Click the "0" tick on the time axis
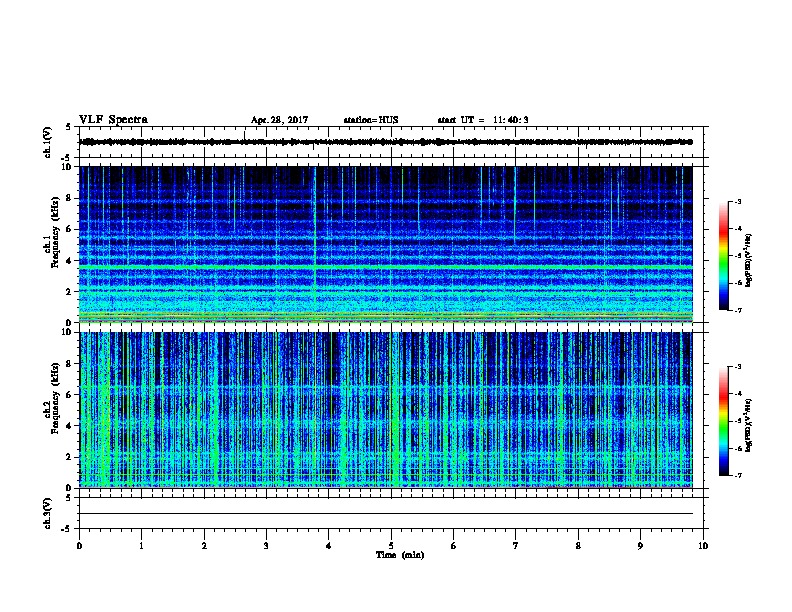The image size is (792, 612). [x=79, y=546]
